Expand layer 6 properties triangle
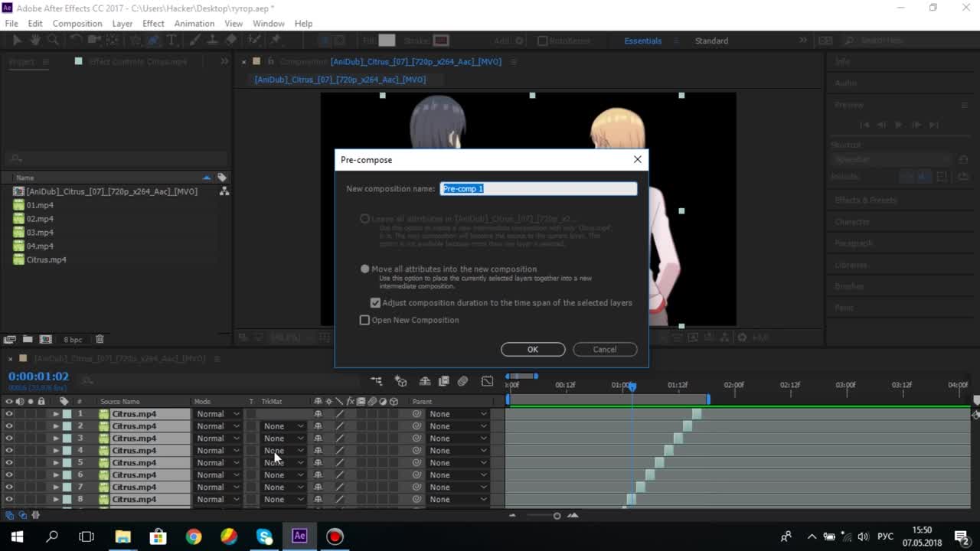Image resolution: width=980 pixels, height=551 pixels. 56,475
